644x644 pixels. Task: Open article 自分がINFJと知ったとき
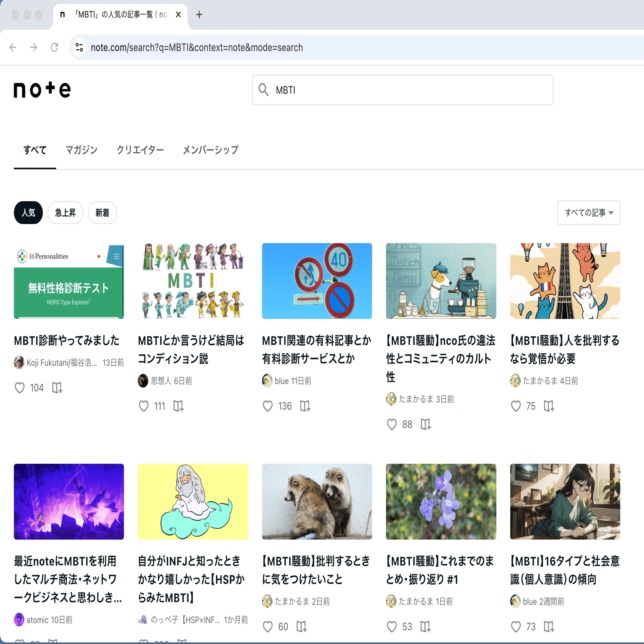(191, 579)
